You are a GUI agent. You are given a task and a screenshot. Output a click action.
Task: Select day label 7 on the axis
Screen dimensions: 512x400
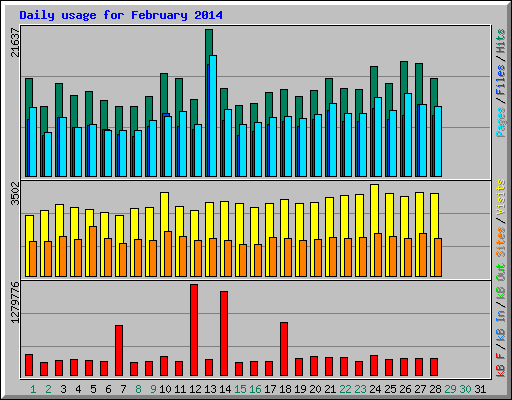point(123,389)
